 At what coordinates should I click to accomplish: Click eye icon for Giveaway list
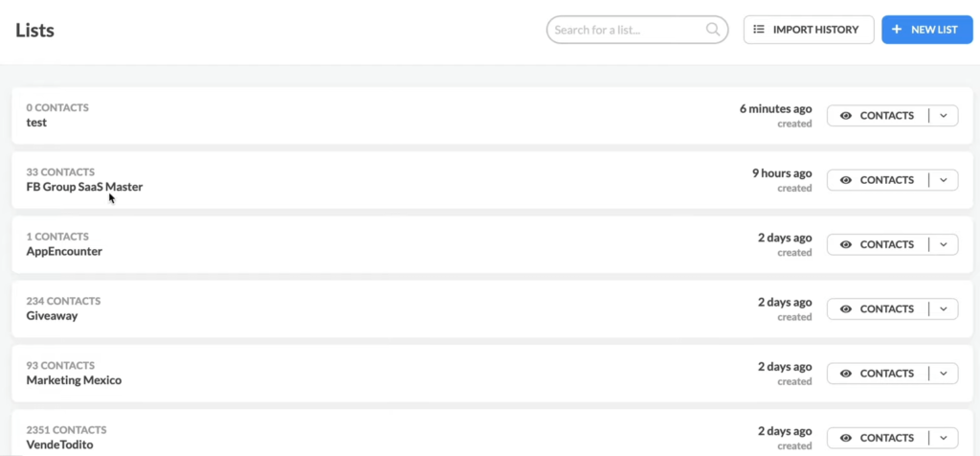pos(846,309)
